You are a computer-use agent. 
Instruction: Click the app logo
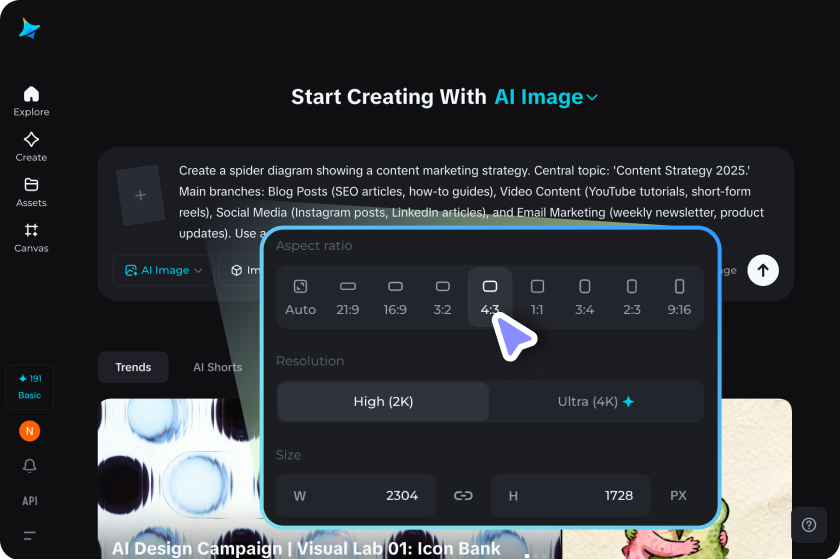coord(29,28)
